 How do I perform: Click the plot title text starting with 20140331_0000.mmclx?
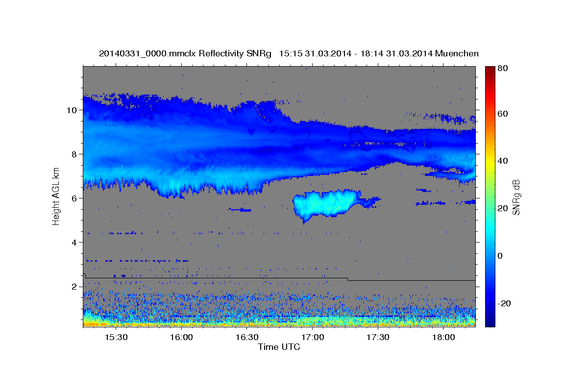(289, 53)
